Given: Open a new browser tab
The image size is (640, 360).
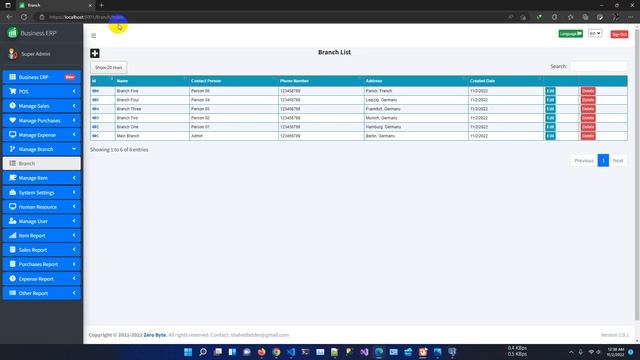Looking at the screenshot, I should click(x=102, y=5).
